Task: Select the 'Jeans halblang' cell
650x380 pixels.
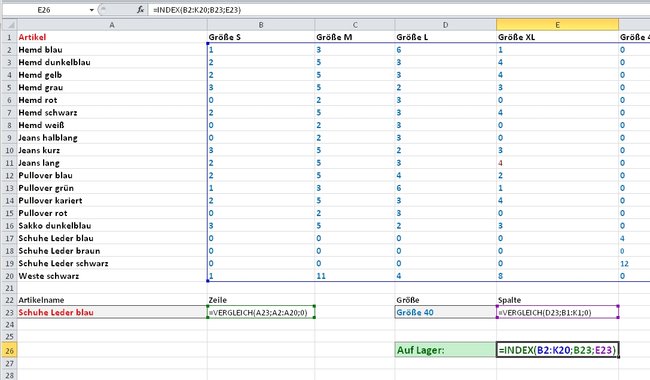Action: click(x=112, y=138)
